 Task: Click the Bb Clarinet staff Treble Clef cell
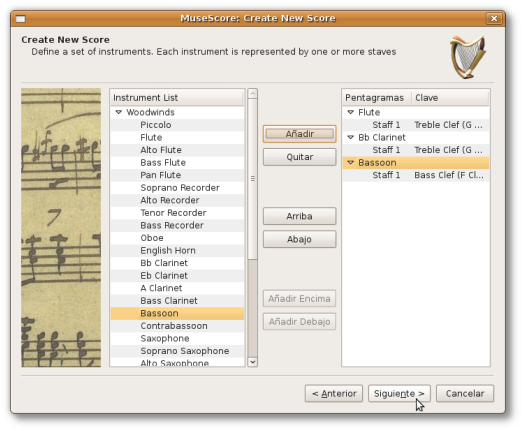click(x=449, y=150)
